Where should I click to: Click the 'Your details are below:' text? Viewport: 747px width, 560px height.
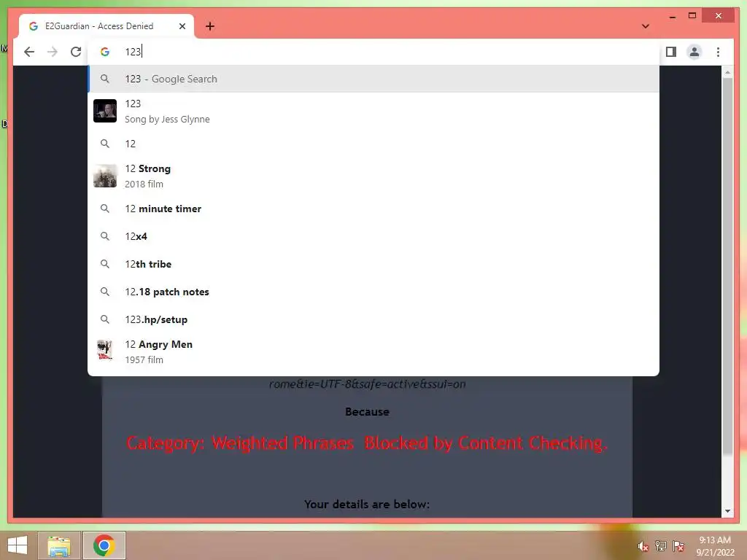coord(367,505)
